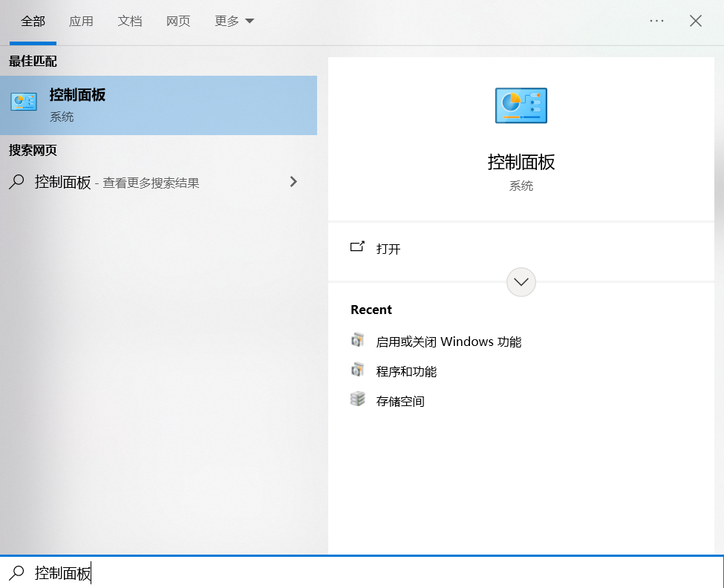Click the magnifier icon in the search box
This screenshot has height=588, width=724.
click(x=16, y=572)
